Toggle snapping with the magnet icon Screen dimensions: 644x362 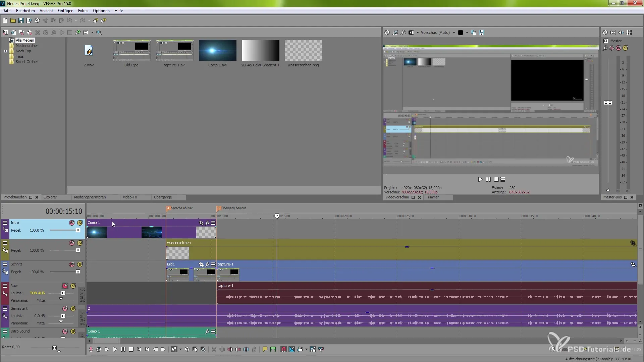[284, 349]
